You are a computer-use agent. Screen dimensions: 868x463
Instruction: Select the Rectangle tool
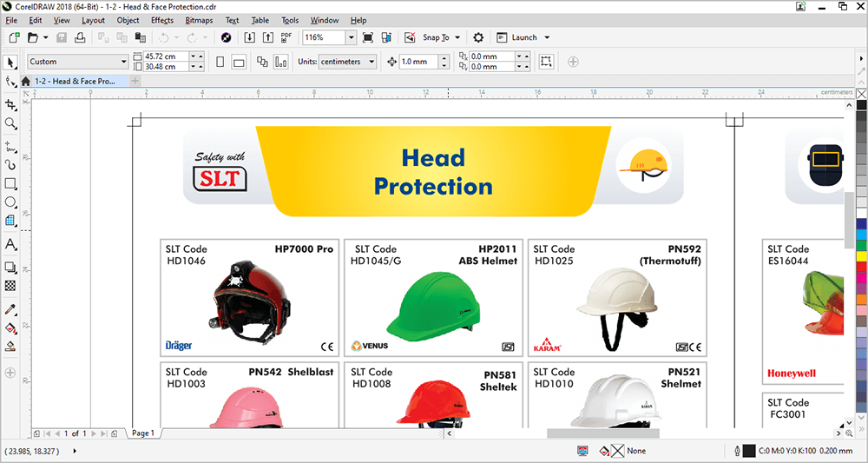[10, 183]
